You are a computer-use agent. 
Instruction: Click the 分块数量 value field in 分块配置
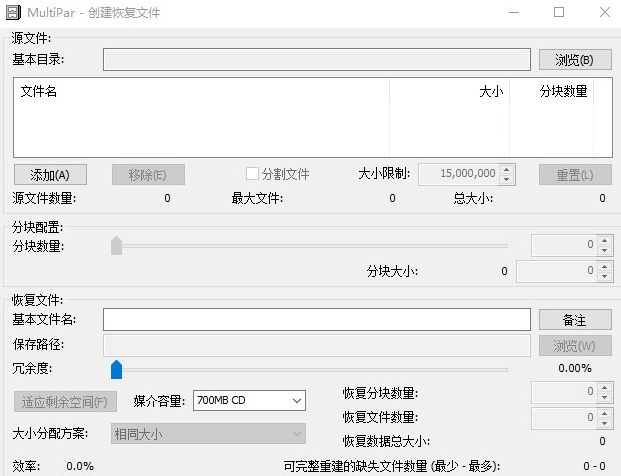point(564,245)
